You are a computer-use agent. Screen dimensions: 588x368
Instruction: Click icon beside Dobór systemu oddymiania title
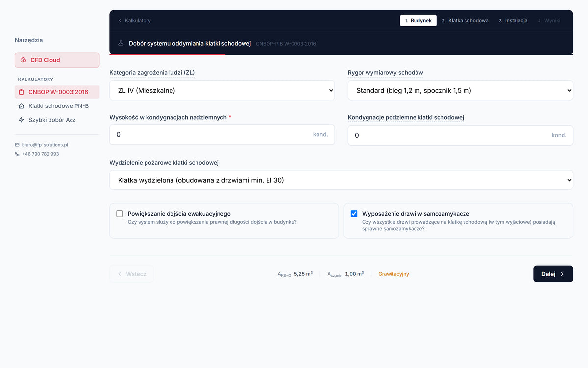tap(121, 43)
